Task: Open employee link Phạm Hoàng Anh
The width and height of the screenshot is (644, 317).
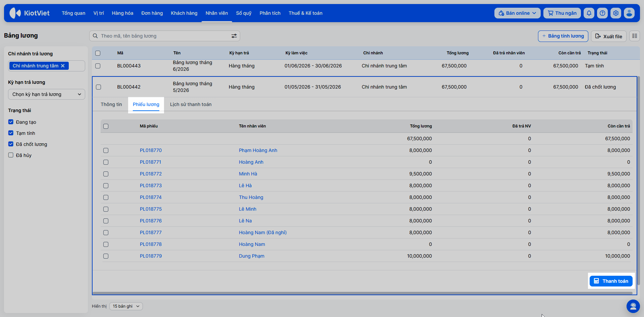Action: pyautogui.click(x=258, y=150)
